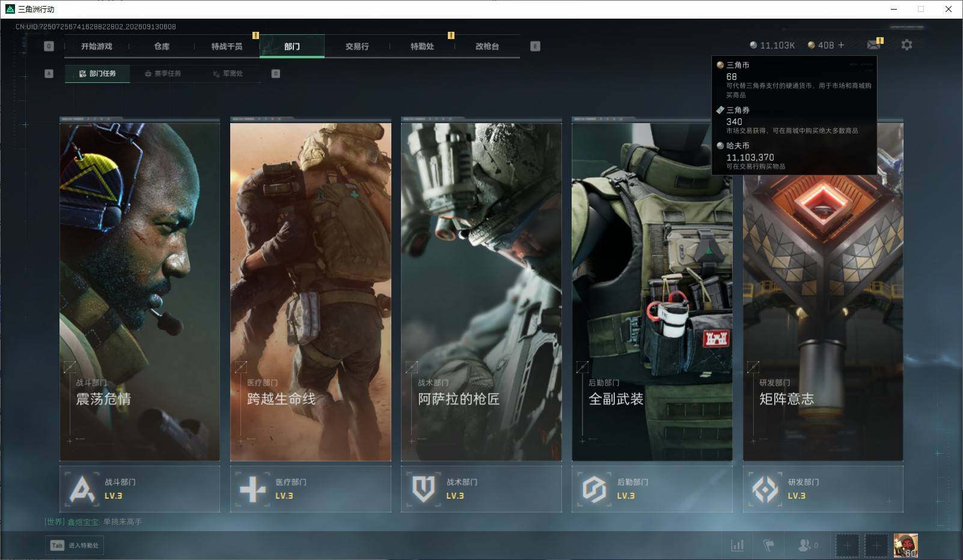Image resolution: width=963 pixels, height=560 pixels.
Task: Open the flag icon in bottom bar
Action: (x=768, y=546)
